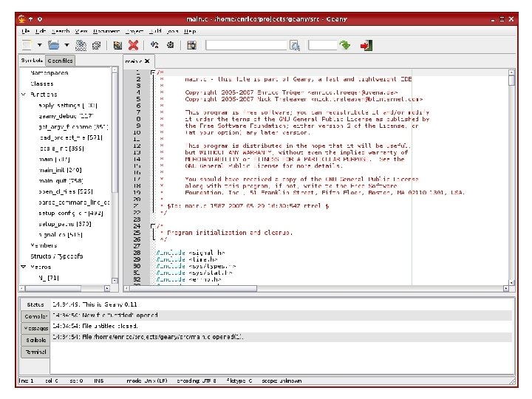532x399 pixels.
Task: Select status message 'This is Geany 0.11'
Action: (282, 304)
